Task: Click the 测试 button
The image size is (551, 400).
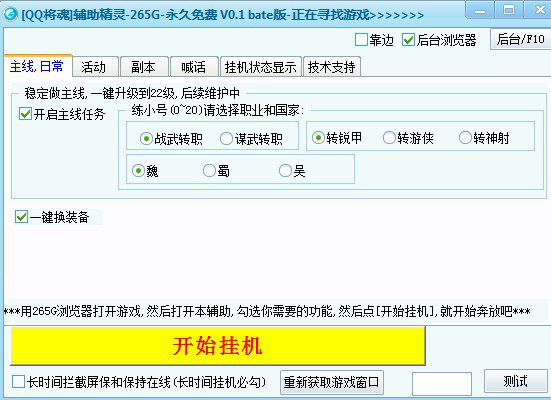Action: [x=516, y=381]
